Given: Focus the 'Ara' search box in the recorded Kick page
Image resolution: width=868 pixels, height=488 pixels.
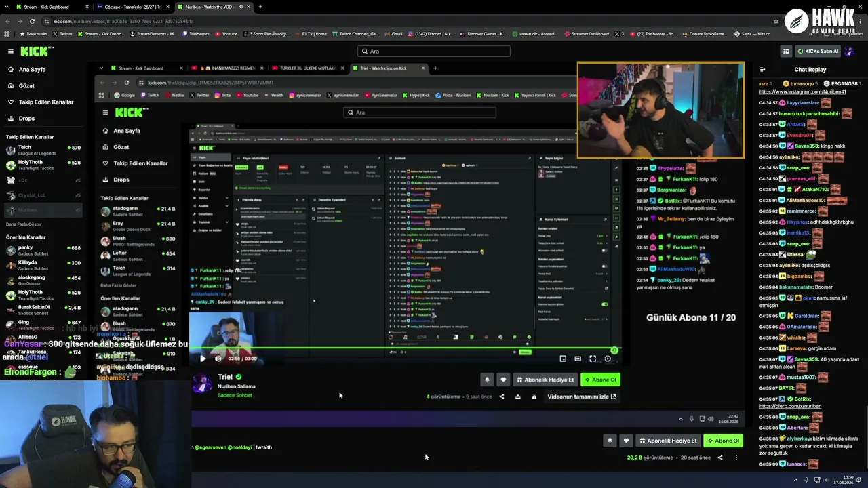Looking at the screenshot, I should (420, 113).
